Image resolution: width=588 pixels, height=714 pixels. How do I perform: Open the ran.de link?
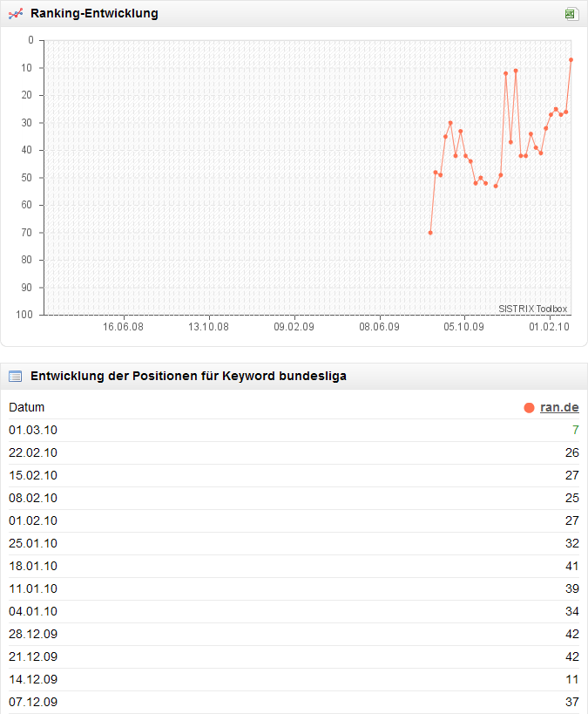[559, 407]
